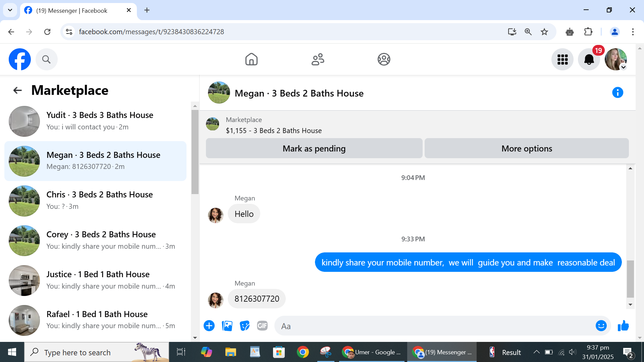Show hidden system tray icons
644x362 pixels.
point(536,352)
